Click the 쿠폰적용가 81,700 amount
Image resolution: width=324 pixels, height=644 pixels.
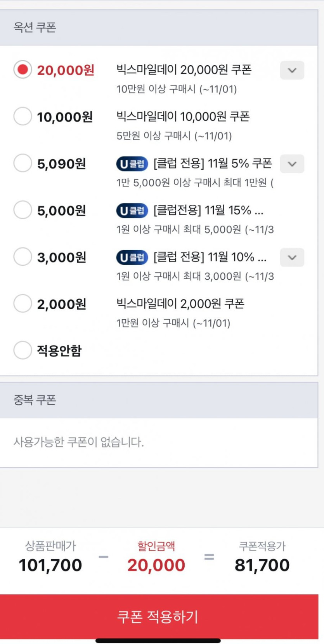click(262, 565)
